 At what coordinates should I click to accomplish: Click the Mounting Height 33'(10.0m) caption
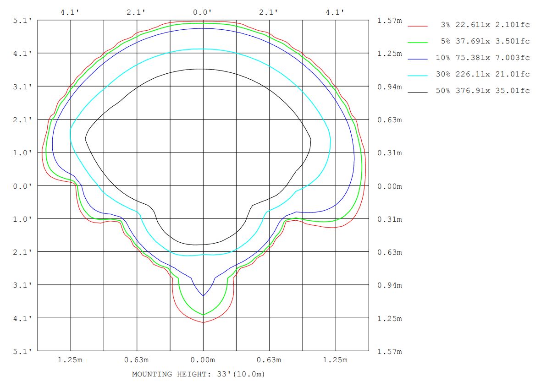click(x=199, y=374)
